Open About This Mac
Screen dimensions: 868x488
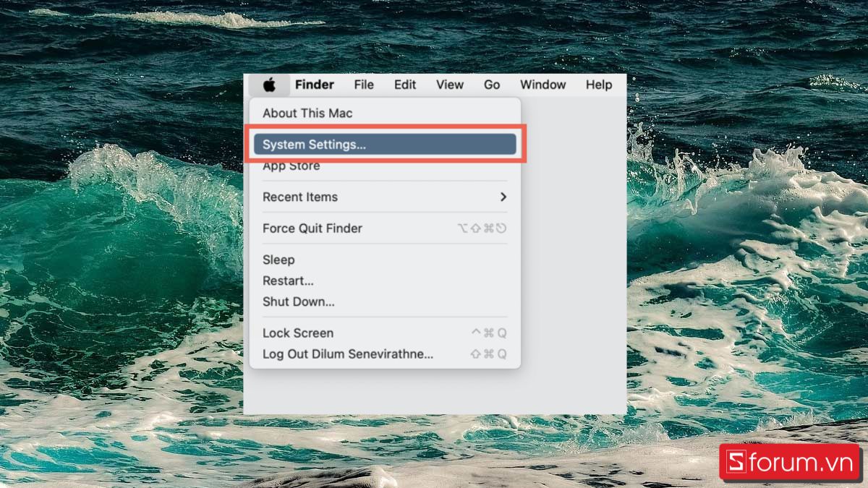pyautogui.click(x=307, y=113)
